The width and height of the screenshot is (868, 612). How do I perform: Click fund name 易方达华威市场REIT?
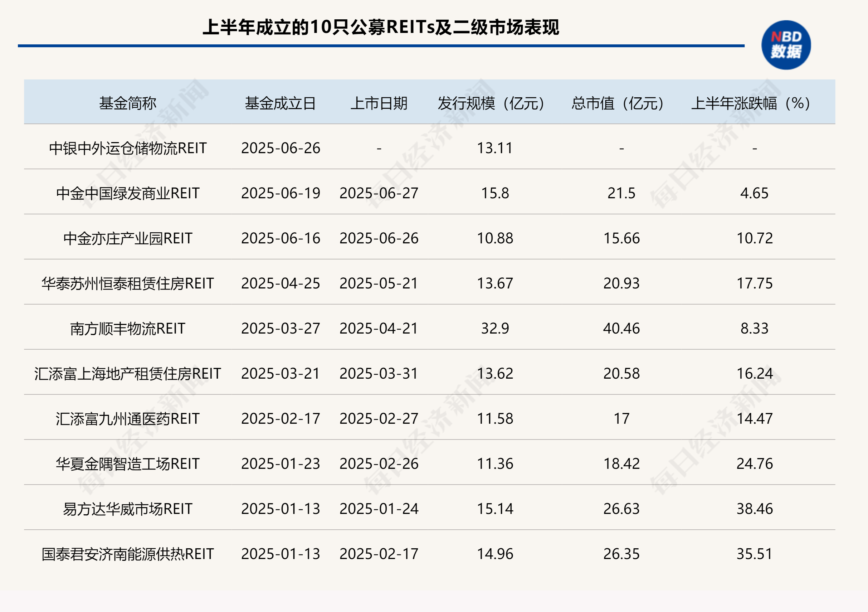tap(128, 508)
